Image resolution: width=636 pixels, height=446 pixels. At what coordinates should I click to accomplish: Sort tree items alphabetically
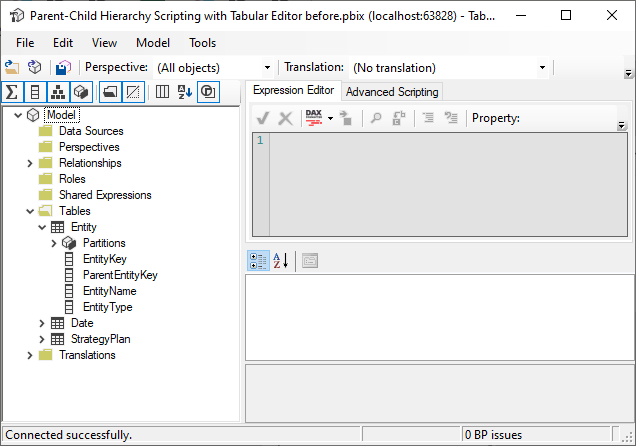click(x=184, y=92)
